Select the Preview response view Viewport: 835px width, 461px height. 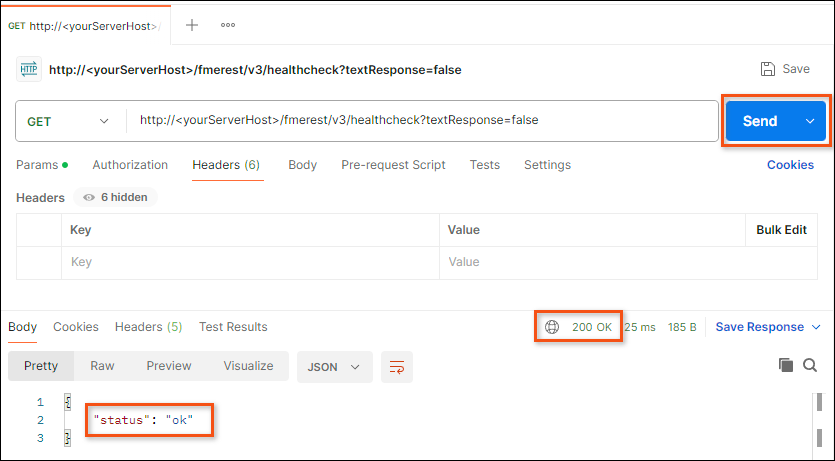(168, 366)
